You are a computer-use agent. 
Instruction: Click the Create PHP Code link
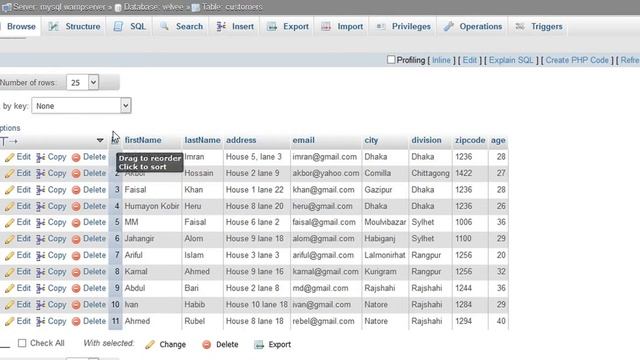pos(577,60)
